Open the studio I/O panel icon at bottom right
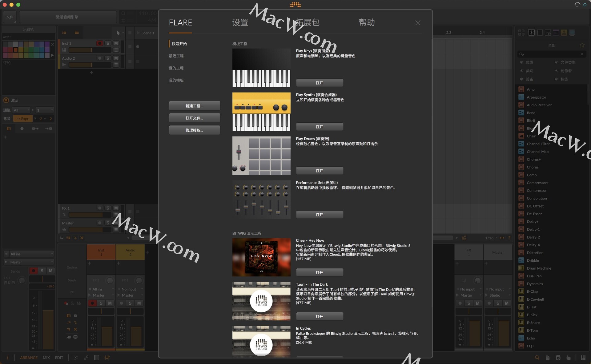 click(558, 358)
